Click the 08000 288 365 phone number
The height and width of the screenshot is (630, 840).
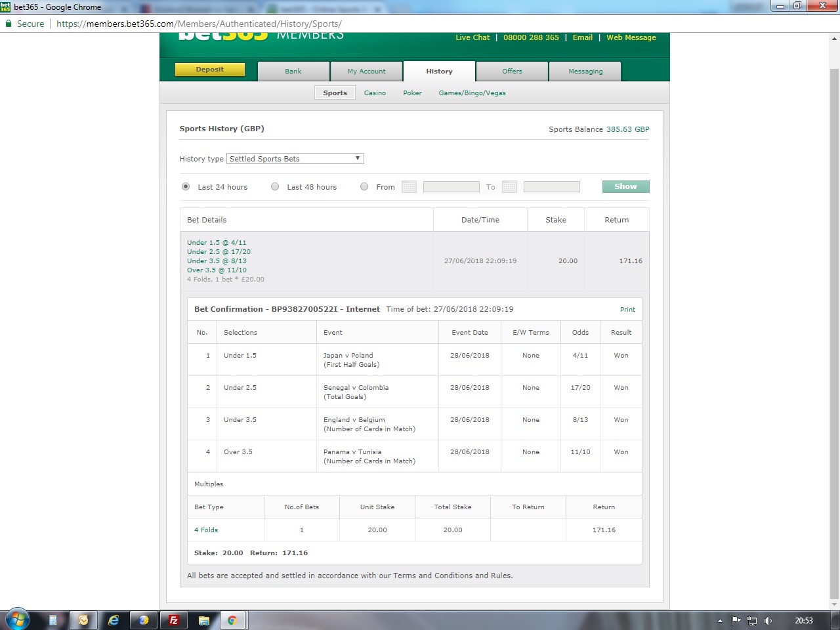[531, 37]
